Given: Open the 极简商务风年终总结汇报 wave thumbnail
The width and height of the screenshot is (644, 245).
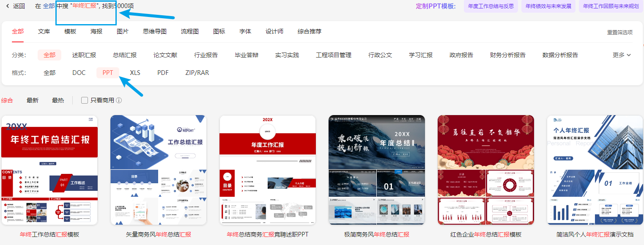Looking at the screenshot, I should 377,170.
